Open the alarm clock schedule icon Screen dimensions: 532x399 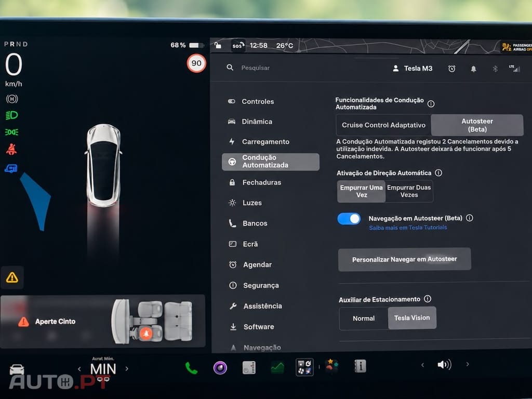[x=451, y=69]
